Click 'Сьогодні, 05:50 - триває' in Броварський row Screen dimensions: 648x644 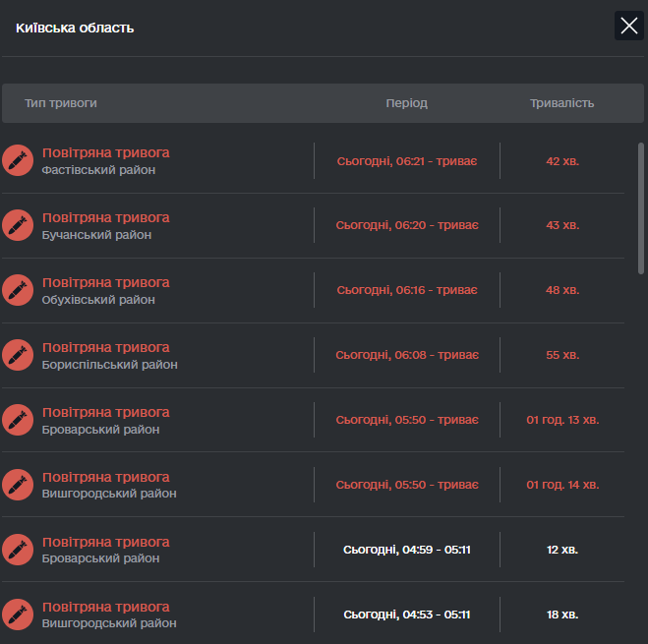(407, 420)
